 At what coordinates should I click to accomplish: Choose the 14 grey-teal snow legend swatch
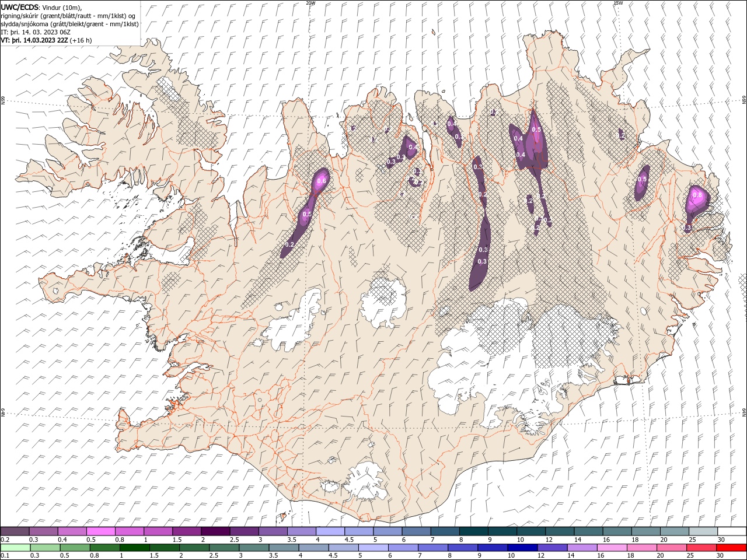click(x=588, y=531)
